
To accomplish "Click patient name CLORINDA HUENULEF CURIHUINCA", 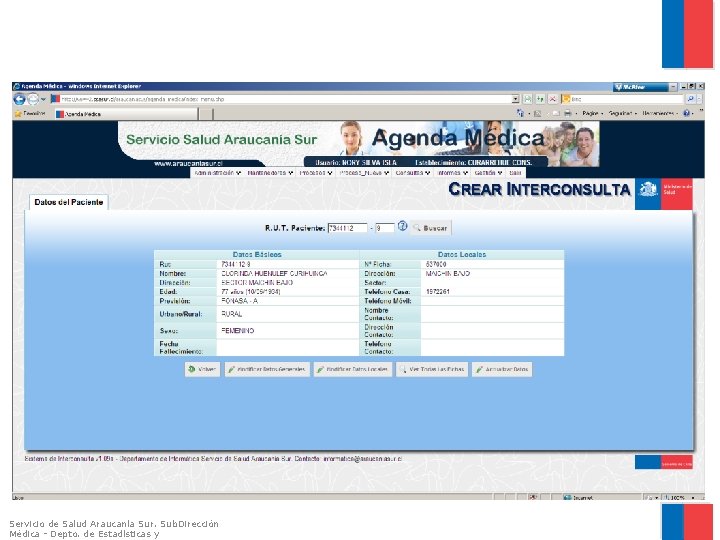I will pyautogui.click(x=274, y=274).
